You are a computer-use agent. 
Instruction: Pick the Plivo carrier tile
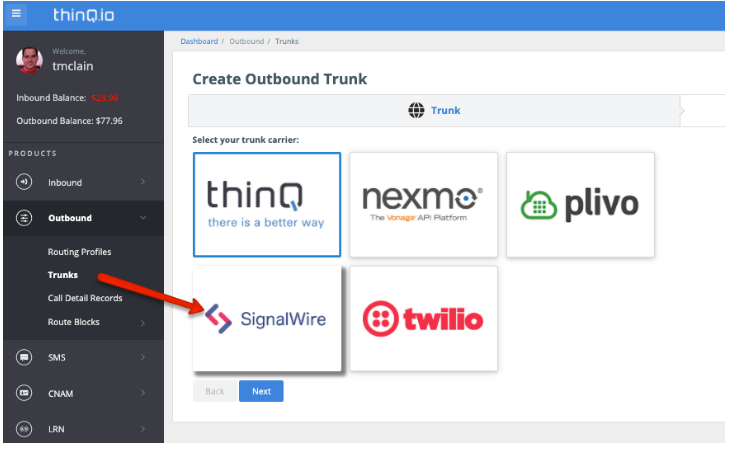pyautogui.click(x=580, y=205)
